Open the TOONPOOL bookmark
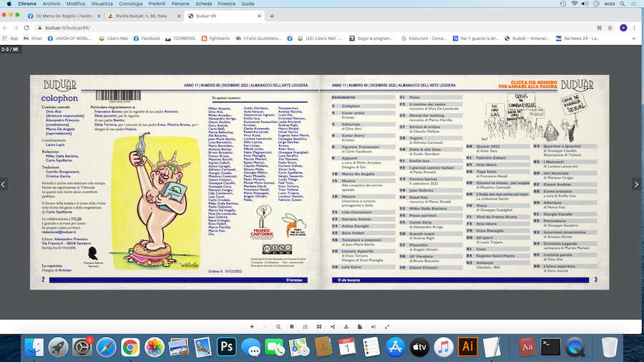The height and width of the screenshot is (362, 644). pyautogui.click(x=181, y=38)
